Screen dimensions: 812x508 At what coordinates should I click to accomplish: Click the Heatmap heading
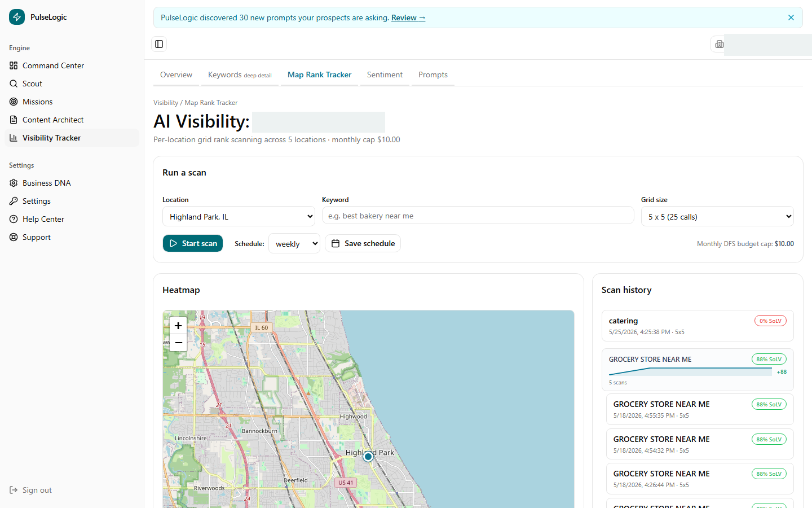coord(181,290)
